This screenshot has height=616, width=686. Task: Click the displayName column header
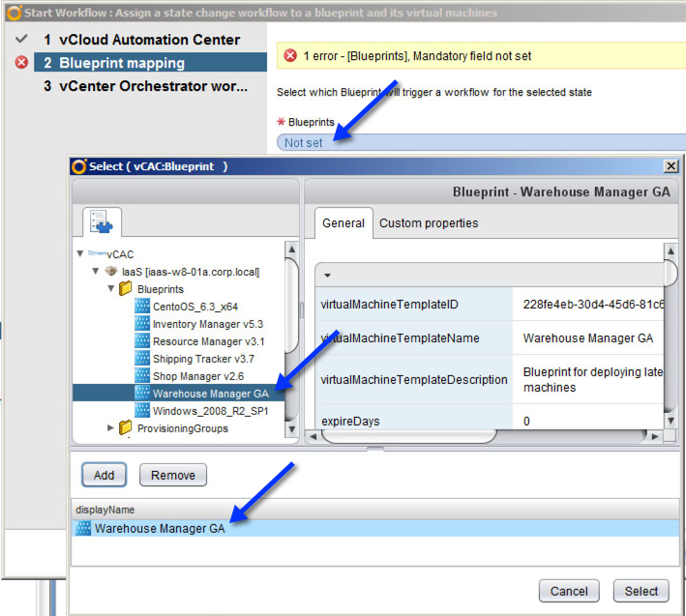click(375, 510)
